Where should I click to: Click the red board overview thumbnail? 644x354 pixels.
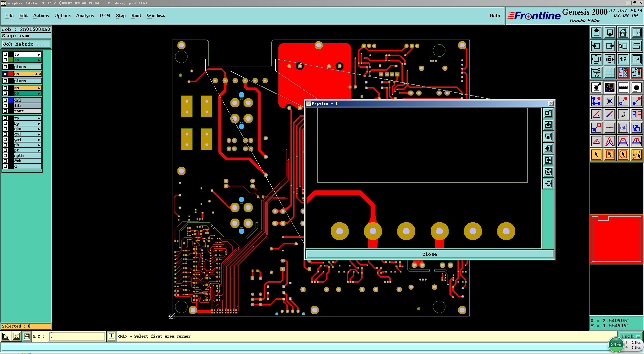pyautogui.click(x=616, y=239)
